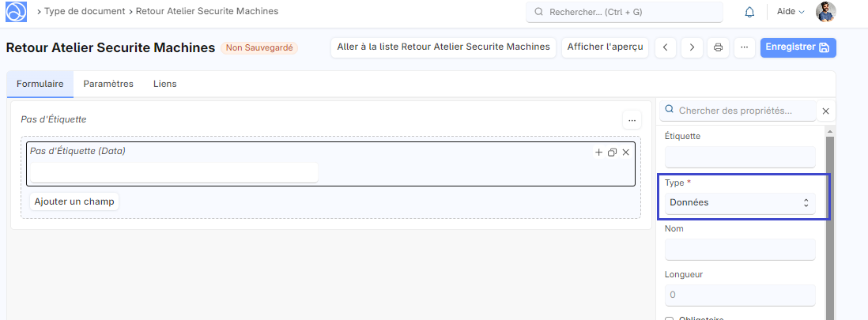Click the Enregistrer save button
Image resolution: width=868 pixels, height=320 pixels.
(798, 47)
